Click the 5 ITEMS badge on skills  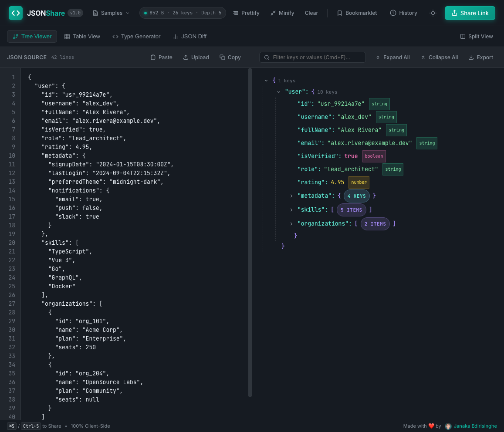coord(352,209)
